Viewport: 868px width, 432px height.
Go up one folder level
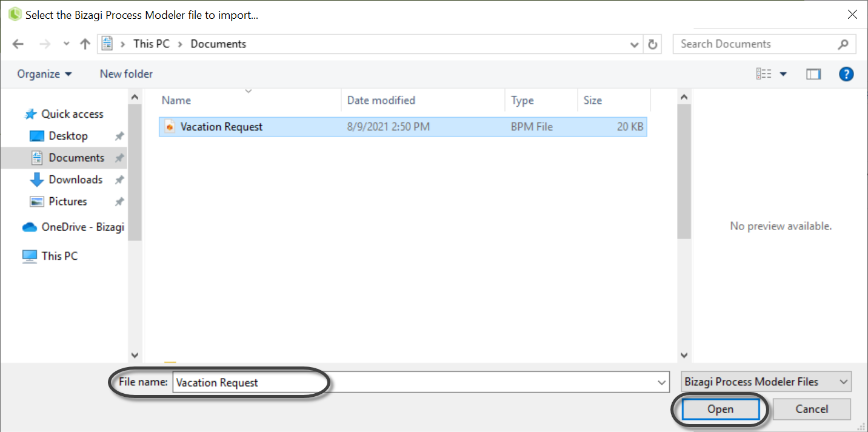point(85,44)
